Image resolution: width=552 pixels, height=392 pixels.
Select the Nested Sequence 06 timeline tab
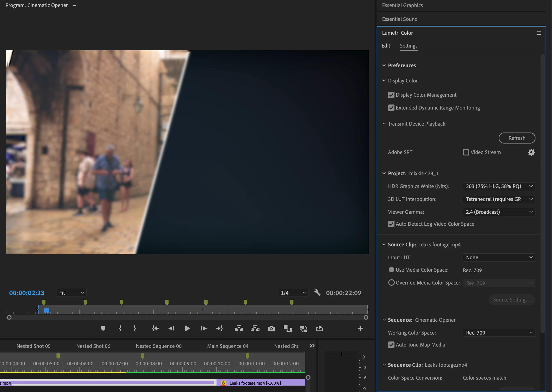click(159, 346)
